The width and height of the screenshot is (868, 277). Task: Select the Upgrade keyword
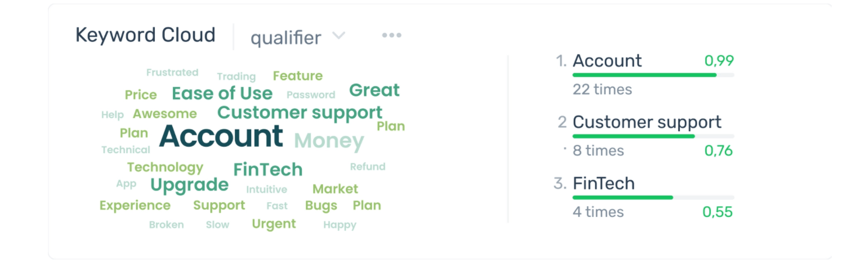189,185
